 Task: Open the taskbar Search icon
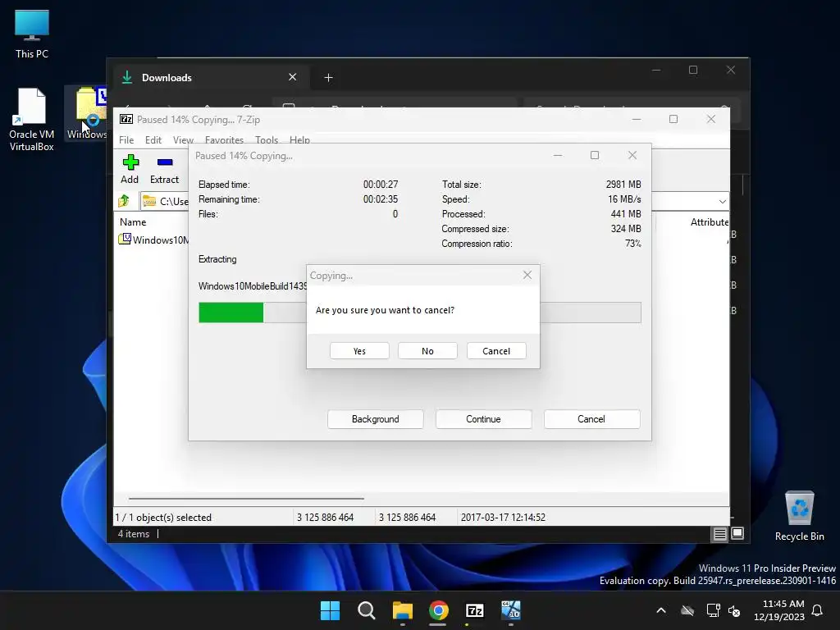click(367, 610)
